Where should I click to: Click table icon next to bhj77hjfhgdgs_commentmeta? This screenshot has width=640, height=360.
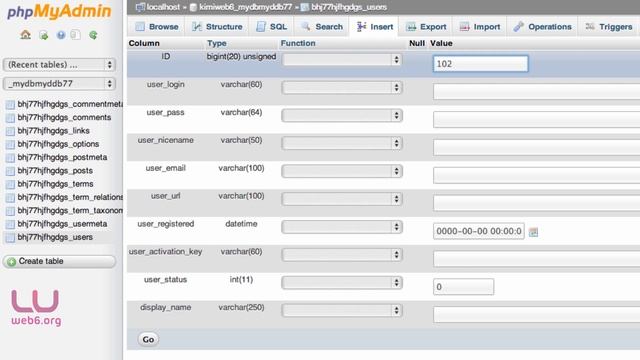10,104
